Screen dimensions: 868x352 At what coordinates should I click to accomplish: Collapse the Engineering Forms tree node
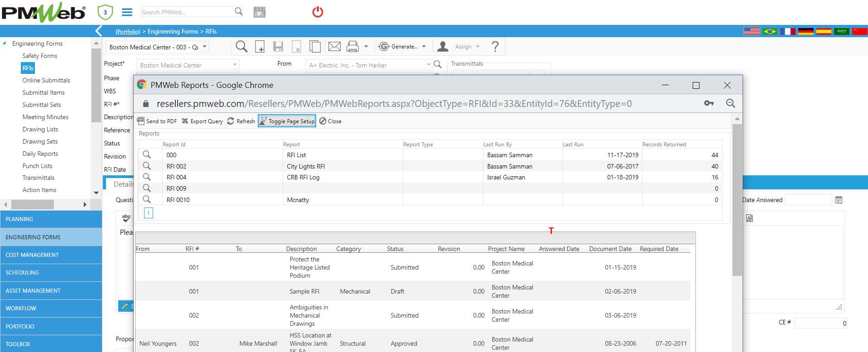point(5,43)
